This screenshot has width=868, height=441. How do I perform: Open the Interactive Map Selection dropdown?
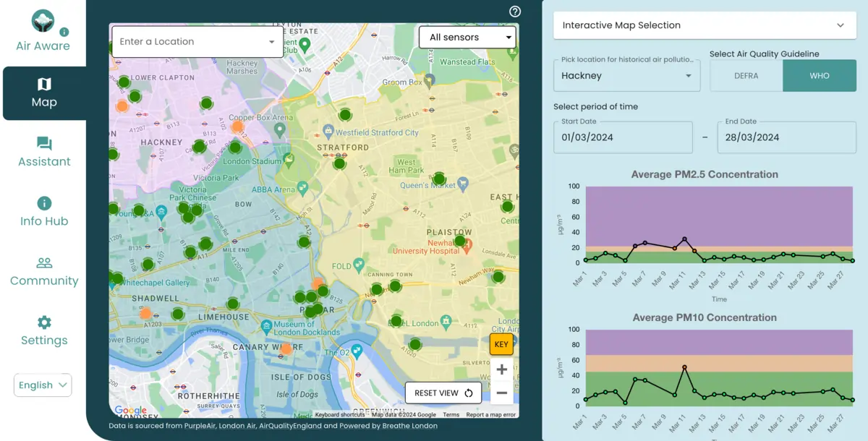click(x=705, y=25)
